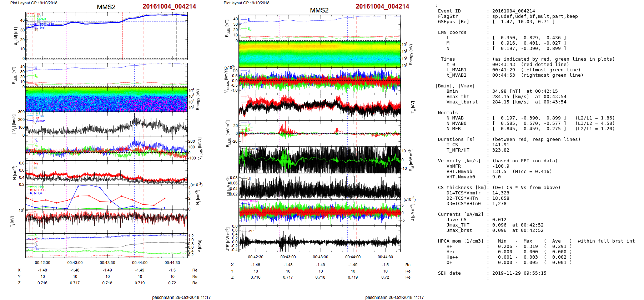
Task: Select the Jmax_THT current row
Action: [x=490, y=225]
